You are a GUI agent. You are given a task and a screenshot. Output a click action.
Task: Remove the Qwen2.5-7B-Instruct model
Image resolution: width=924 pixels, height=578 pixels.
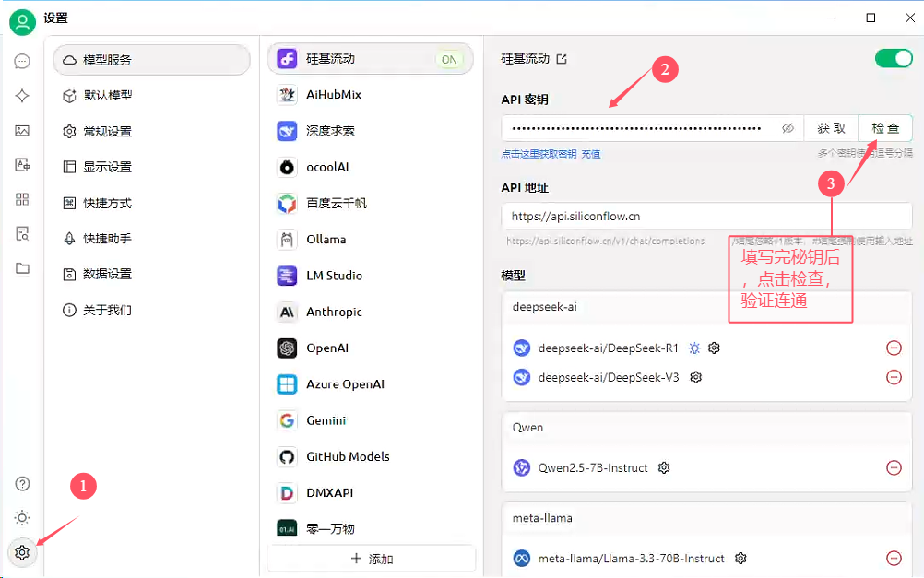point(894,467)
